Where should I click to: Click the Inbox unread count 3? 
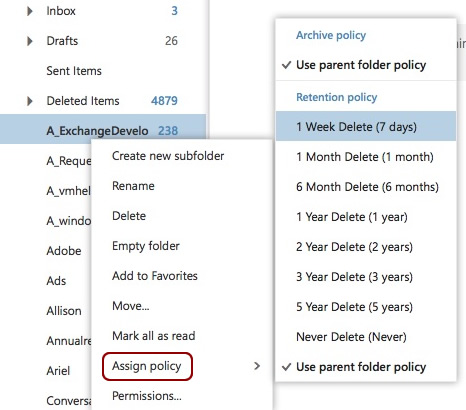click(x=174, y=11)
